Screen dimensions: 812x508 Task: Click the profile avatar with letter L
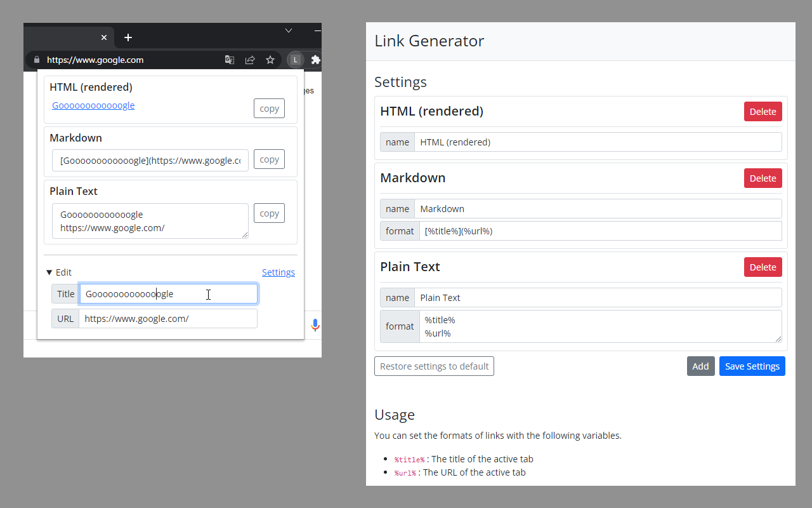coord(295,59)
